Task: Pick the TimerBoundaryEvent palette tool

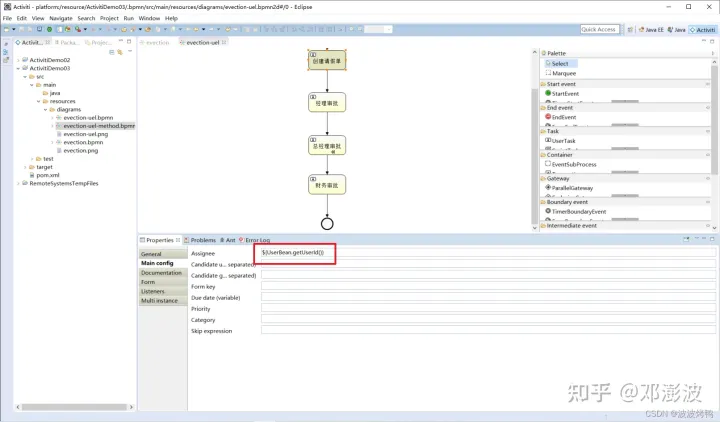Action: (x=578, y=212)
